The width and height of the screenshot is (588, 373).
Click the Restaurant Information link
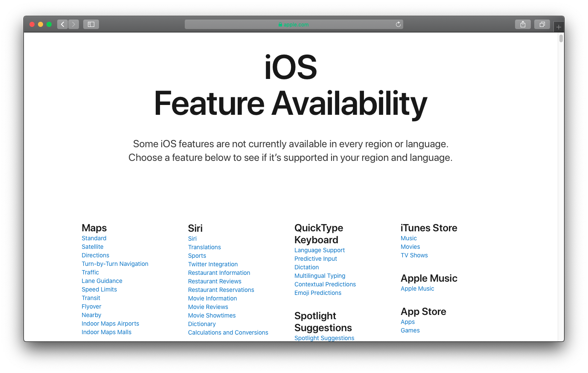pyautogui.click(x=219, y=273)
